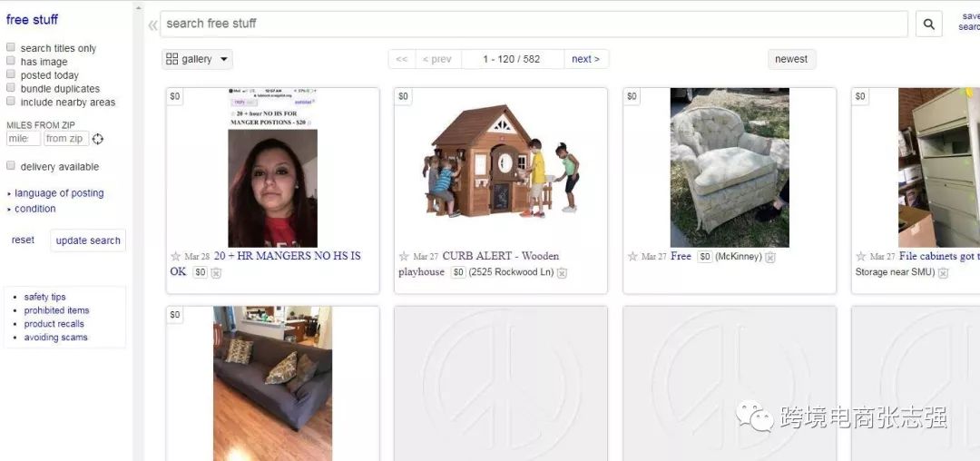Image resolution: width=980 pixels, height=461 pixels.
Task: Click the 'update search' button
Action: pyautogui.click(x=88, y=240)
